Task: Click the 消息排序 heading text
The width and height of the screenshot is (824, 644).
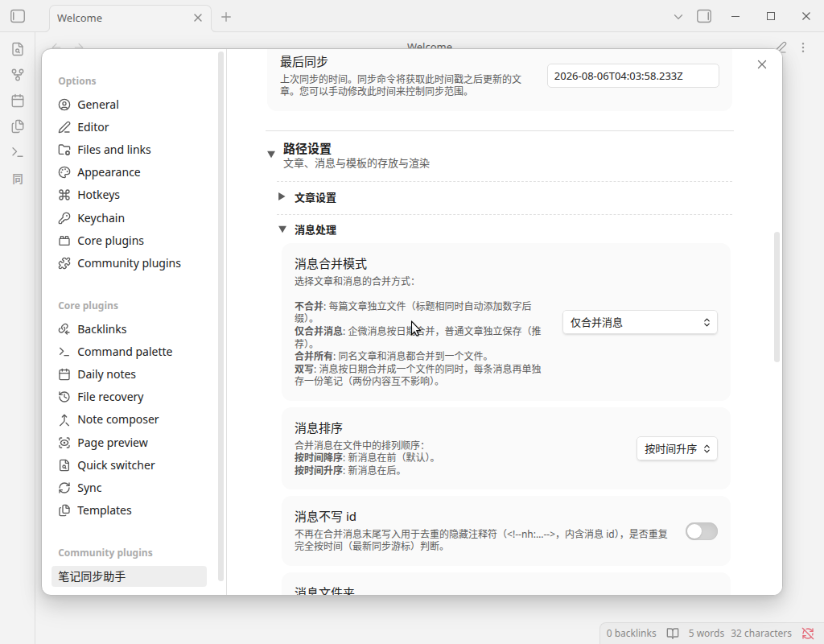Action: click(x=319, y=428)
